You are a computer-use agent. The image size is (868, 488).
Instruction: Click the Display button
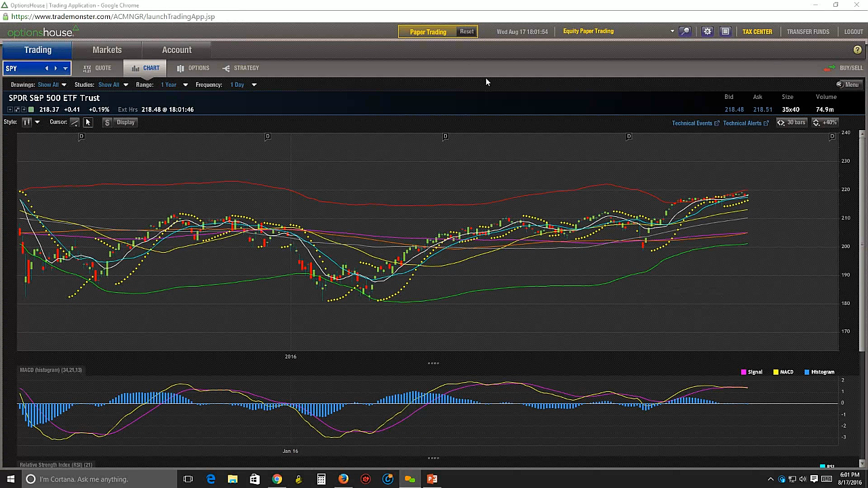[x=125, y=122]
